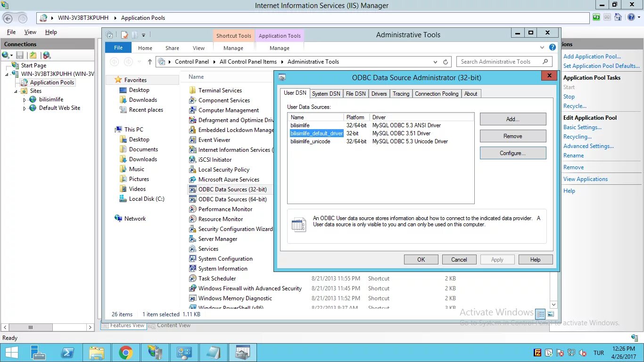Click OK in ODBC Administrator
The image size is (644, 362).
click(421, 260)
